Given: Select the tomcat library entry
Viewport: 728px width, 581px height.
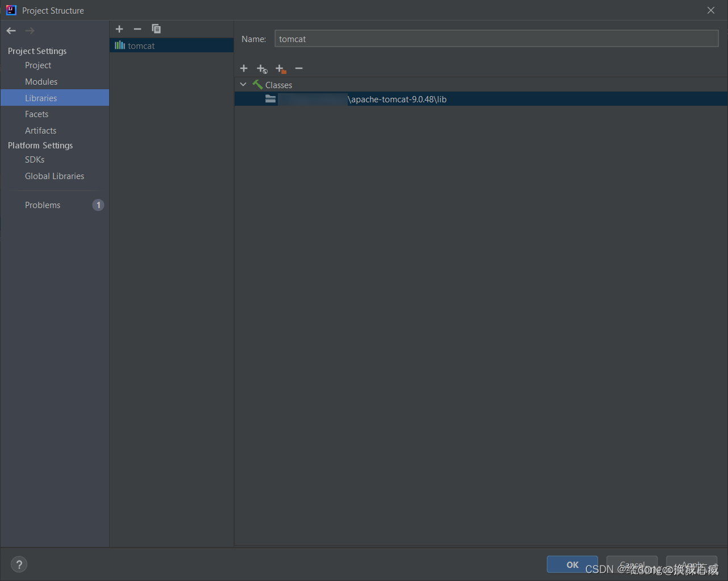Looking at the screenshot, I should click(172, 45).
